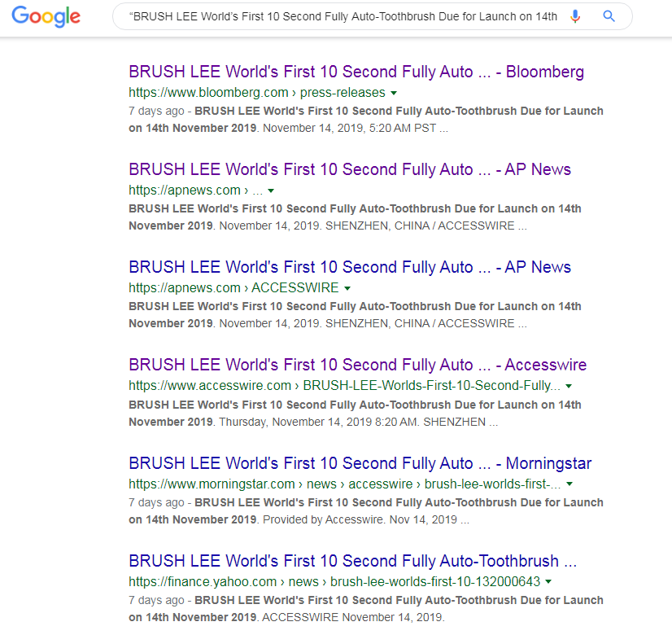
Task: Expand the arrow after apnews.com › ACCESSWIRE
Action: (347, 288)
